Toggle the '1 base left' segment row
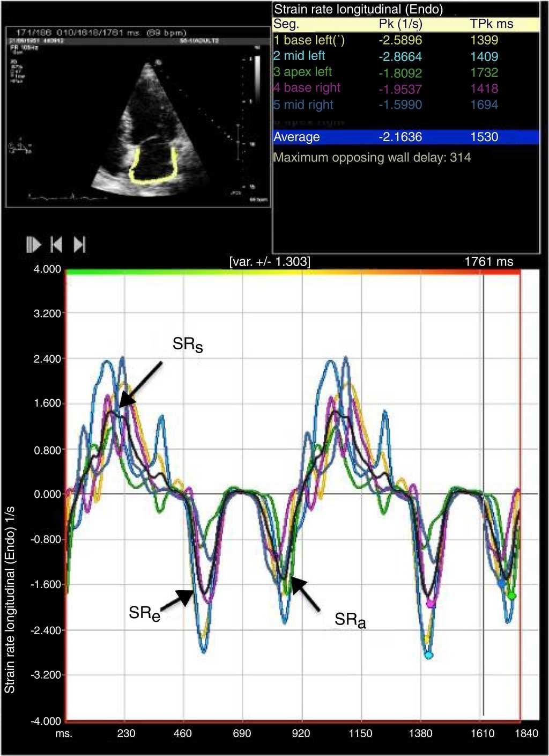 pyautogui.click(x=309, y=40)
